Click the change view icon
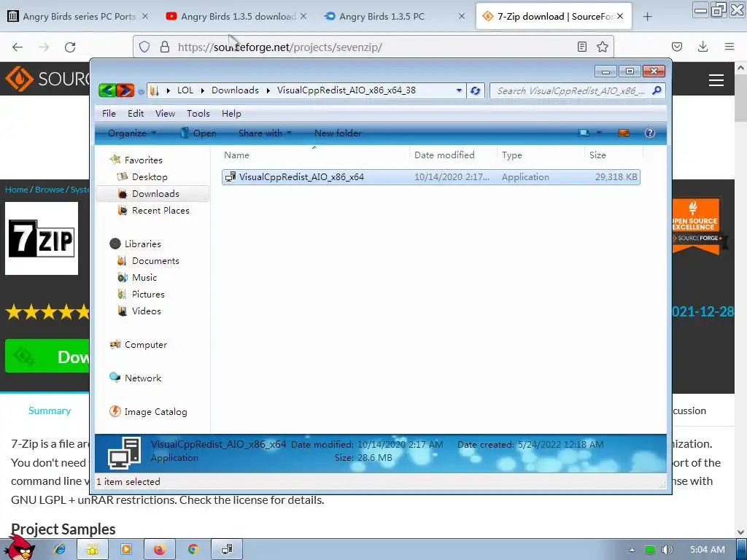Viewport: 747px width, 560px height. click(x=584, y=133)
